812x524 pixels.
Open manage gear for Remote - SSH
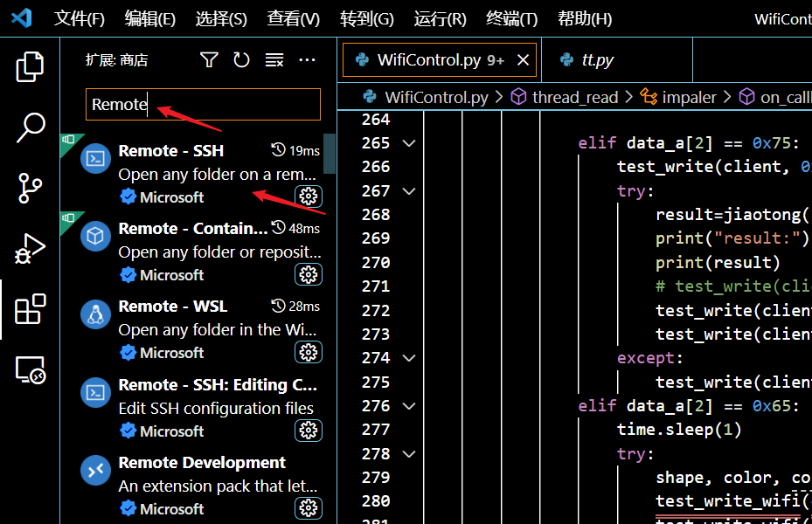(309, 196)
